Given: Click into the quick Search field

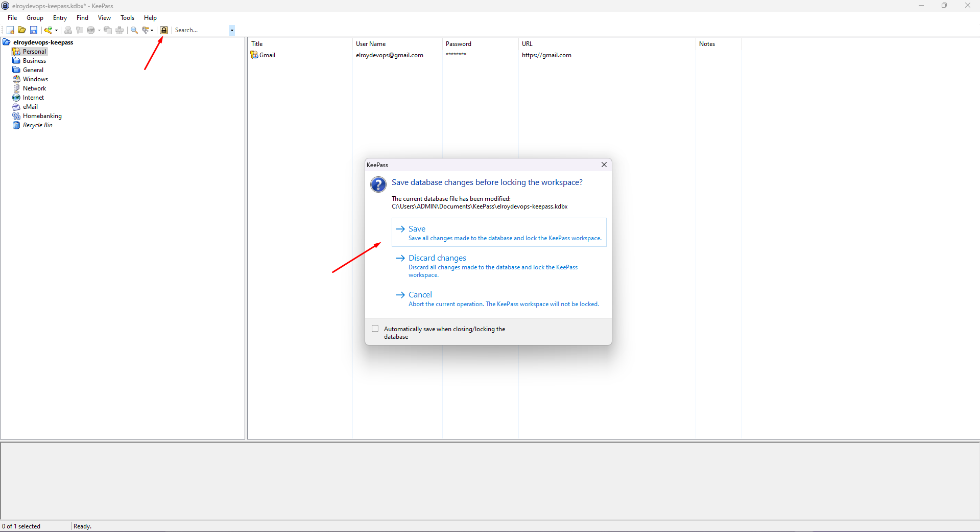Looking at the screenshot, I should point(201,30).
